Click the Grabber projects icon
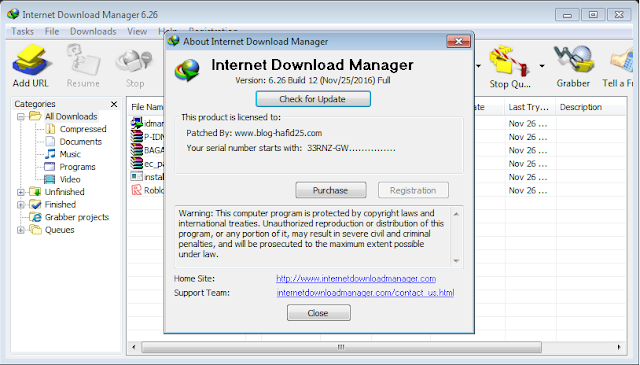The image size is (640, 365). (36, 217)
